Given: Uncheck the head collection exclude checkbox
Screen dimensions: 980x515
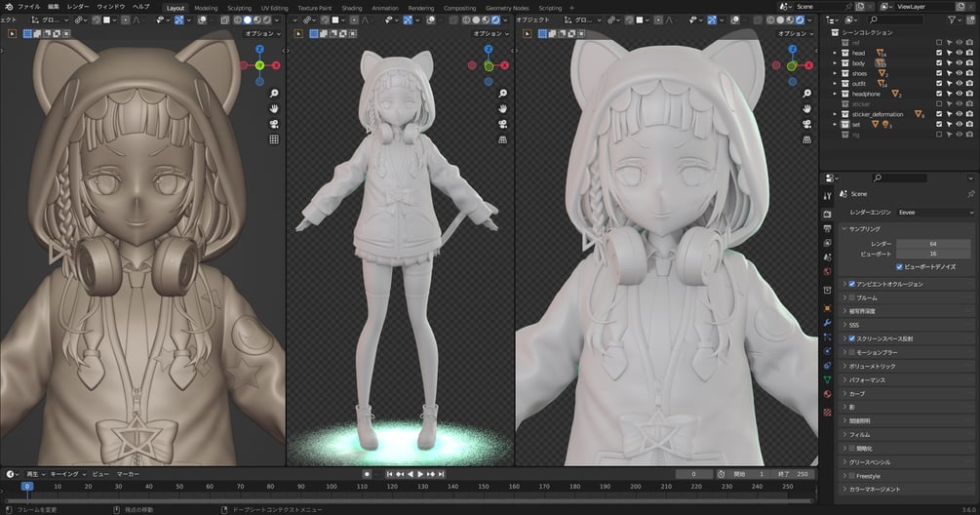Looking at the screenshot, I should [x=939, y=53].
